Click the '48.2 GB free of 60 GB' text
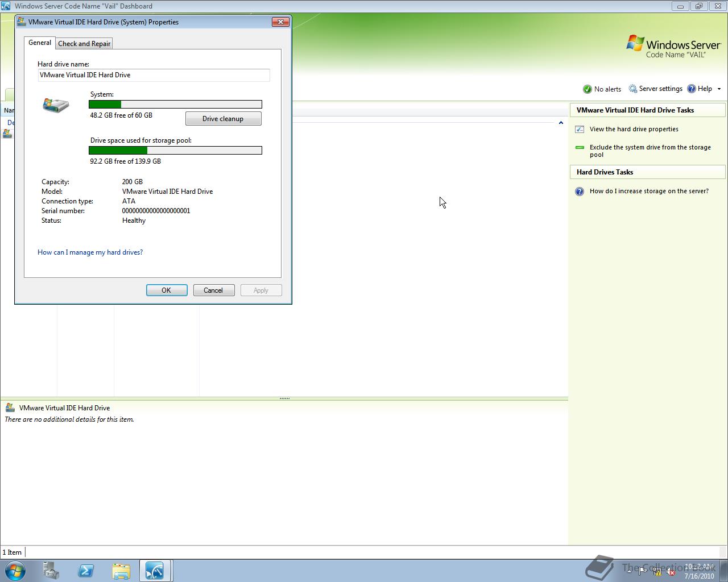The height and width of the screenshot is (582, 728). point(121,115)
